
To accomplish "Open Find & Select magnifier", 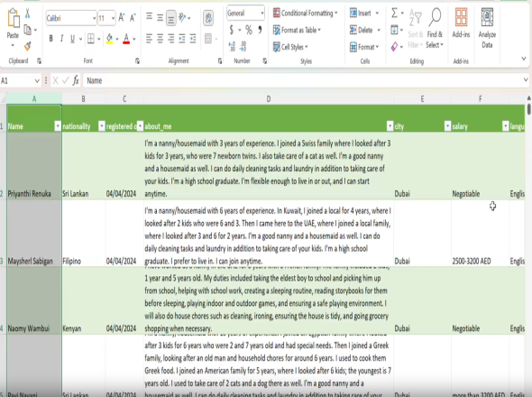I will pos(435,29).
